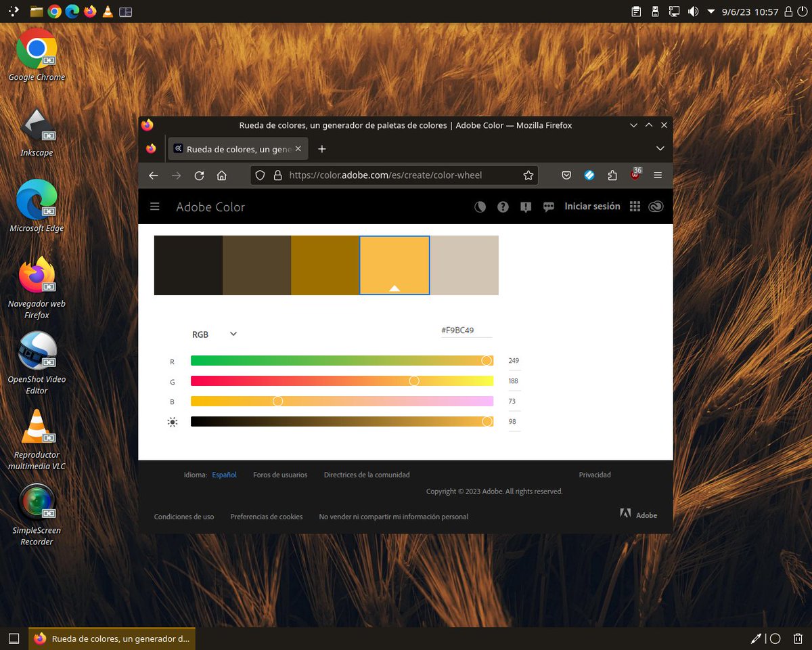The height and width of the screenshot is (650, 812).
Task: Click Iniciar sesión
Action: point(592,207)
